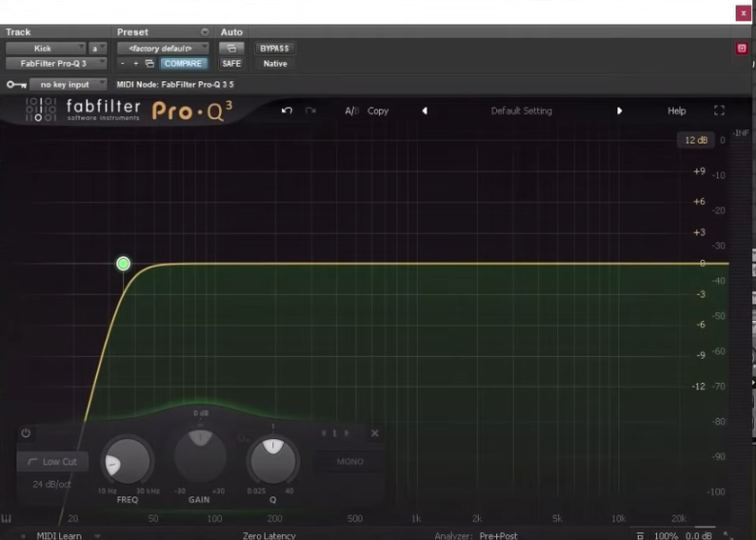Screen dimensions: 756x540
Task: Toggle A/B state
Action: (x=352, y=111)
